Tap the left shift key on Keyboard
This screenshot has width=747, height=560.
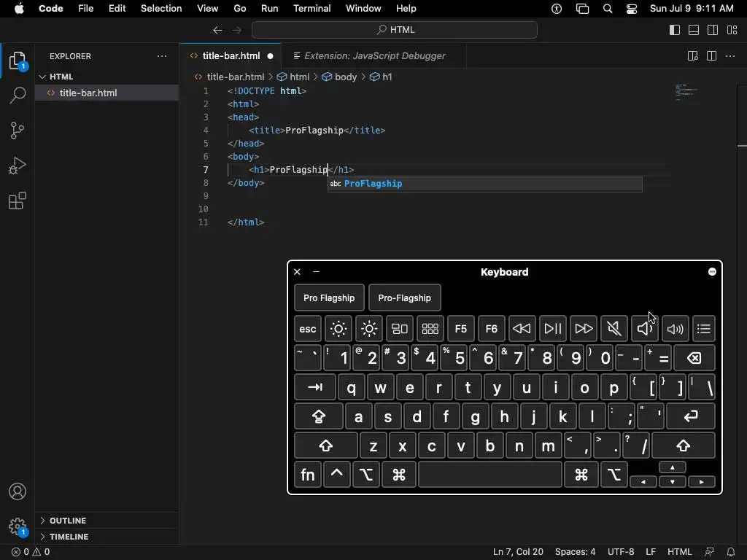[x=326, y=446]
